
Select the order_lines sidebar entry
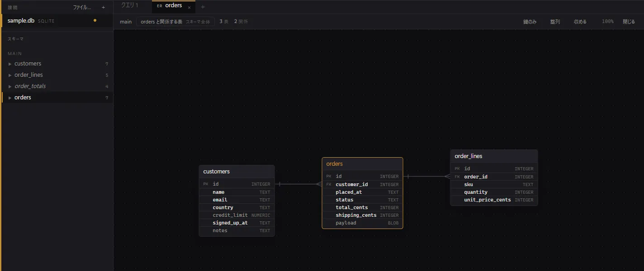[57, 75]
